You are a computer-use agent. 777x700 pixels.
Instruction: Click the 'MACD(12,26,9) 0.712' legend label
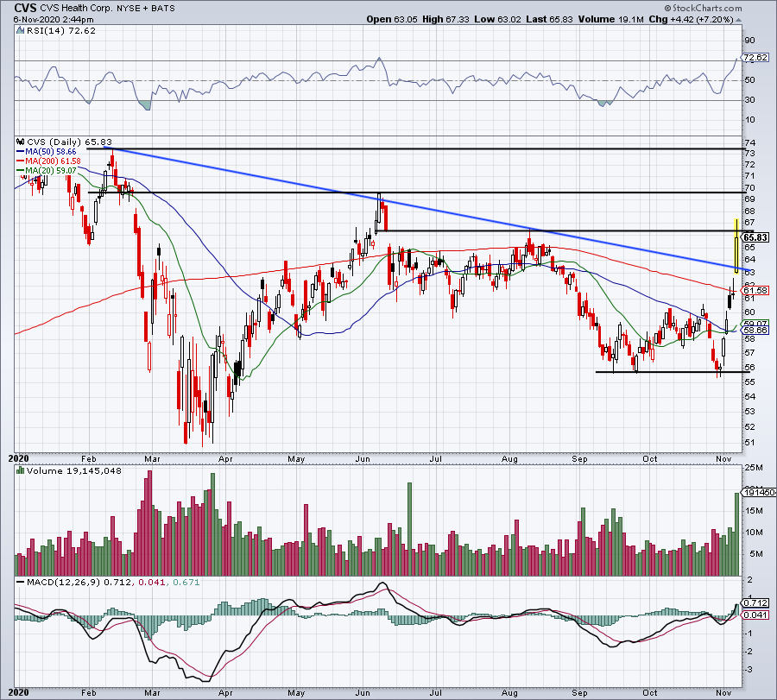[79, 582]
